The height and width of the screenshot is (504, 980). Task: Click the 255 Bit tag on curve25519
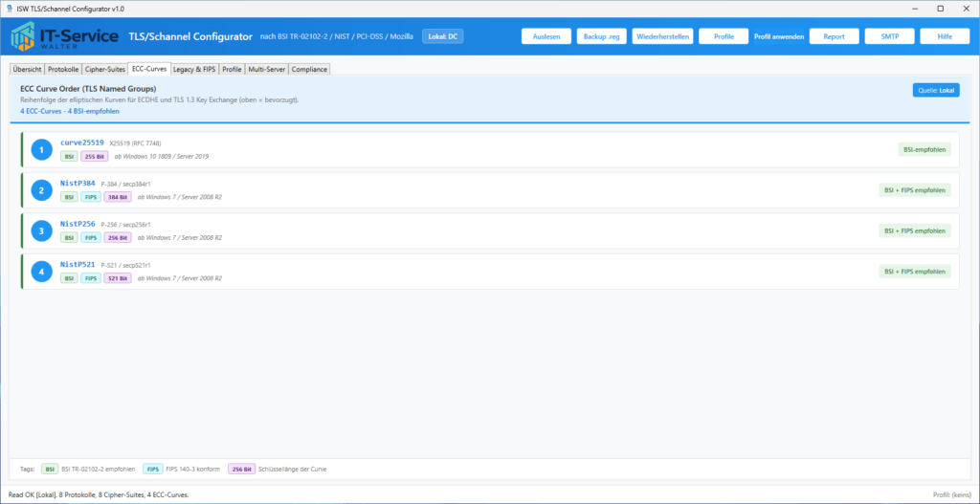click(x=95, y=157)
